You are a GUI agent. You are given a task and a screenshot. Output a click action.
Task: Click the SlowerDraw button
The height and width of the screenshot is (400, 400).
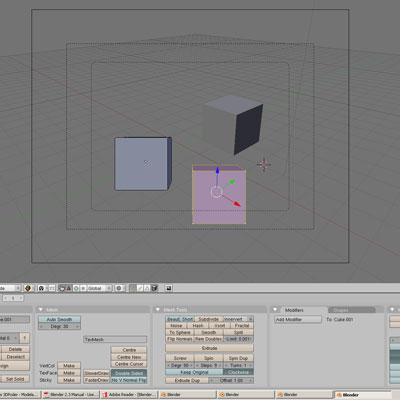[x=97, y=373]
